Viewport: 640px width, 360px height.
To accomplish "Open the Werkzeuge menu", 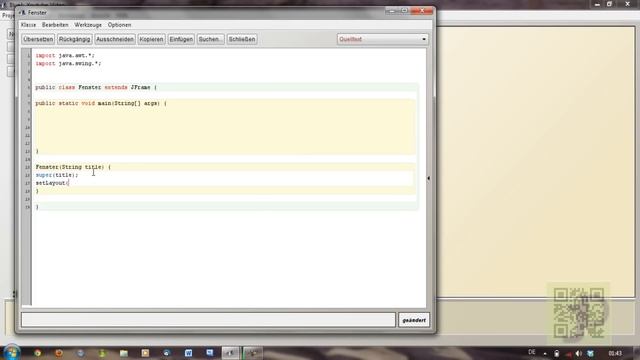I will click(x=88, y=25).
